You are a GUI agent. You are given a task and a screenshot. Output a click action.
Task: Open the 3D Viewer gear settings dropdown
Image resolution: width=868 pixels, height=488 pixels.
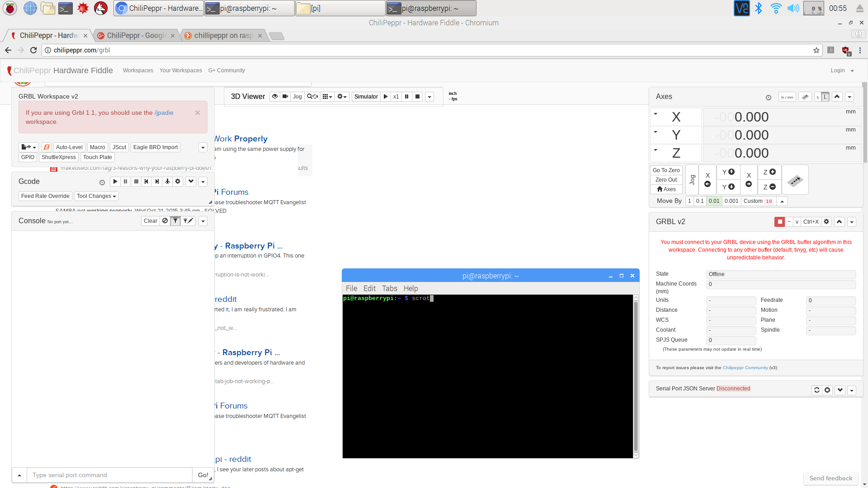pyautogui.click(x=342, y=97)
